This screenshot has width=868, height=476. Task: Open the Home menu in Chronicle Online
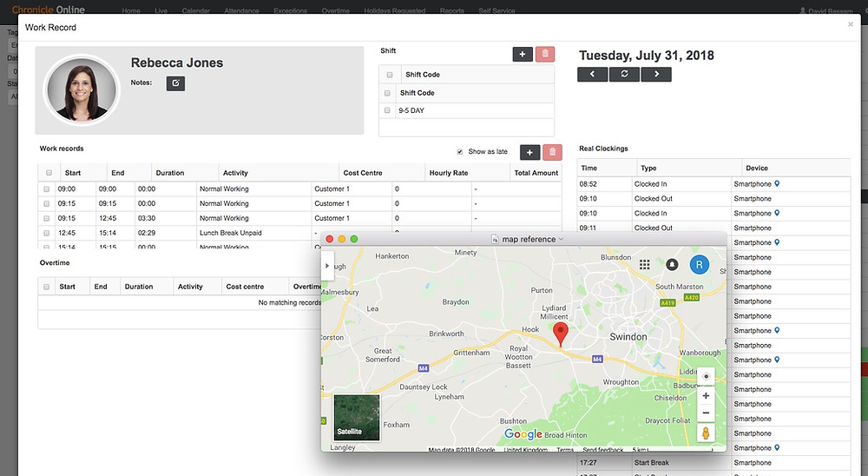[x=131, y=10]
